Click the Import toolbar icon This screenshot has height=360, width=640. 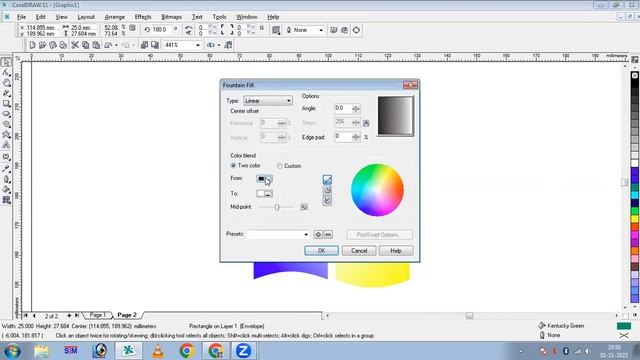(144, 45)
